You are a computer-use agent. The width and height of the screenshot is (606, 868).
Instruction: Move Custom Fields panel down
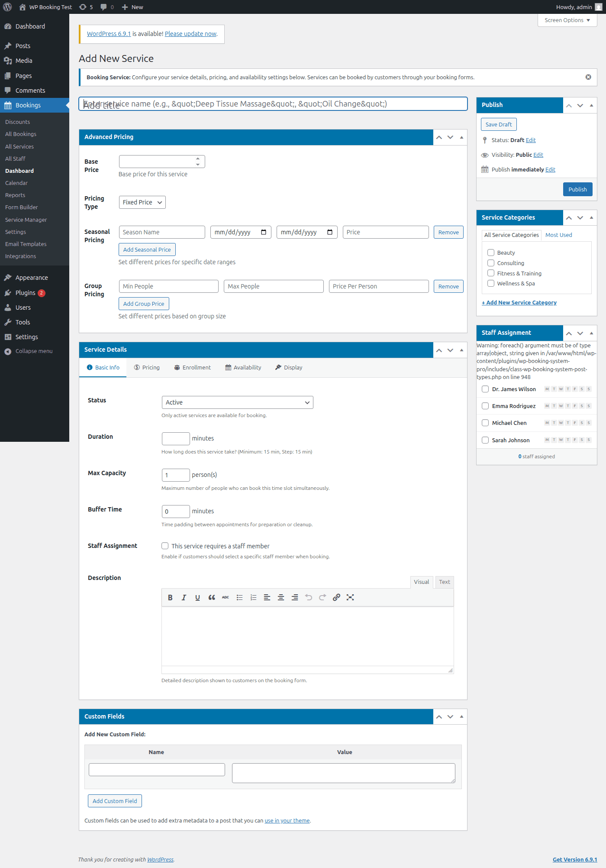(450, 717)
